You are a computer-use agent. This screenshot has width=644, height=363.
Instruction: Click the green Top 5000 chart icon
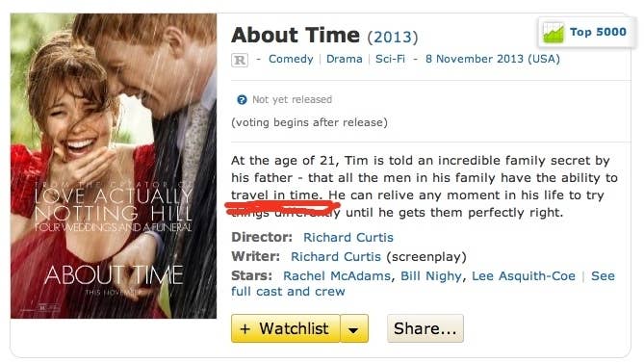pyautogui.click(x=554, y=33)
